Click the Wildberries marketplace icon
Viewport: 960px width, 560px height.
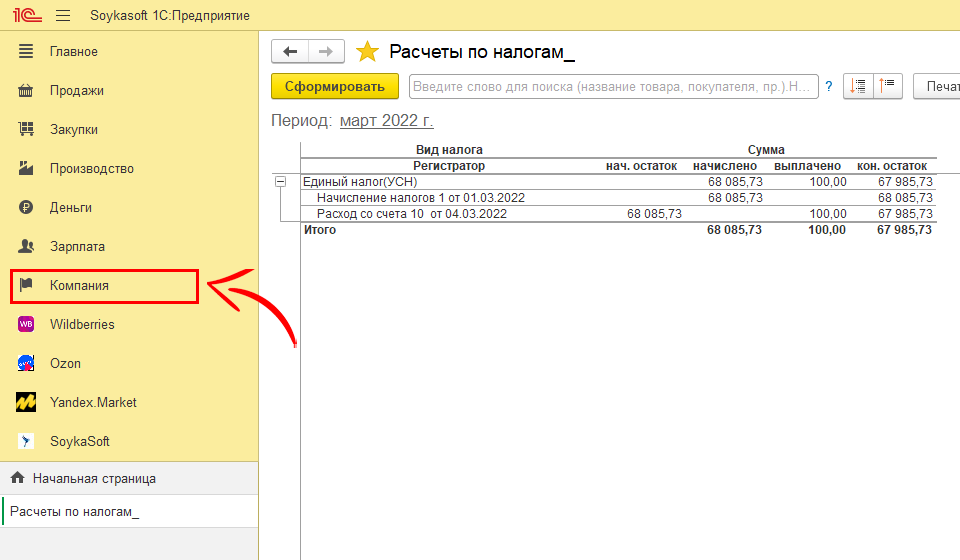pos(27,325)
